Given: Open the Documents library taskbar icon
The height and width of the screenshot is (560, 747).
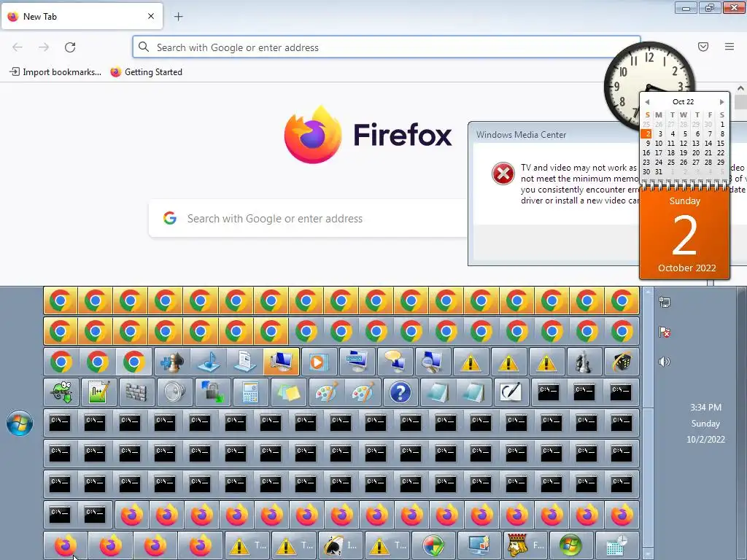Looking at the screenshot, I should [x=244, y=362].
